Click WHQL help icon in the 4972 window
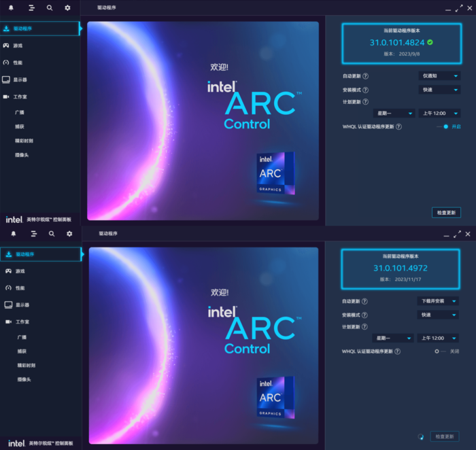The image size is (476, 450). pyautogui.click(x=397, y=351)
